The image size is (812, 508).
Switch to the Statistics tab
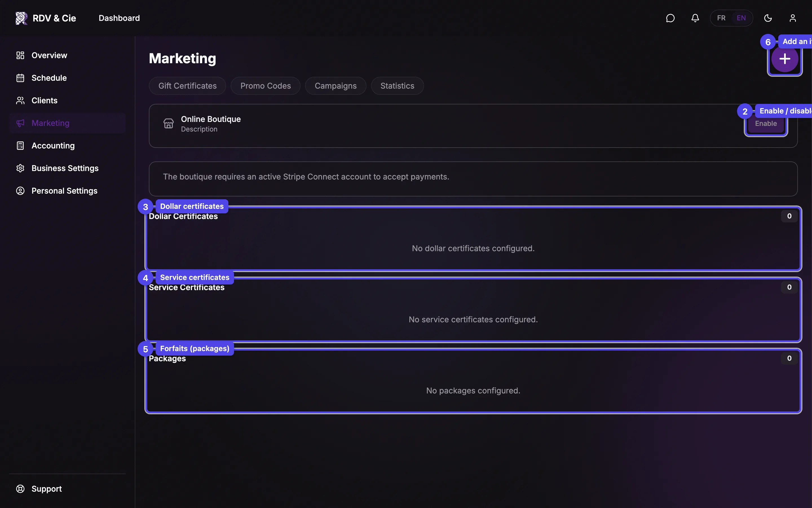point(397,86)
